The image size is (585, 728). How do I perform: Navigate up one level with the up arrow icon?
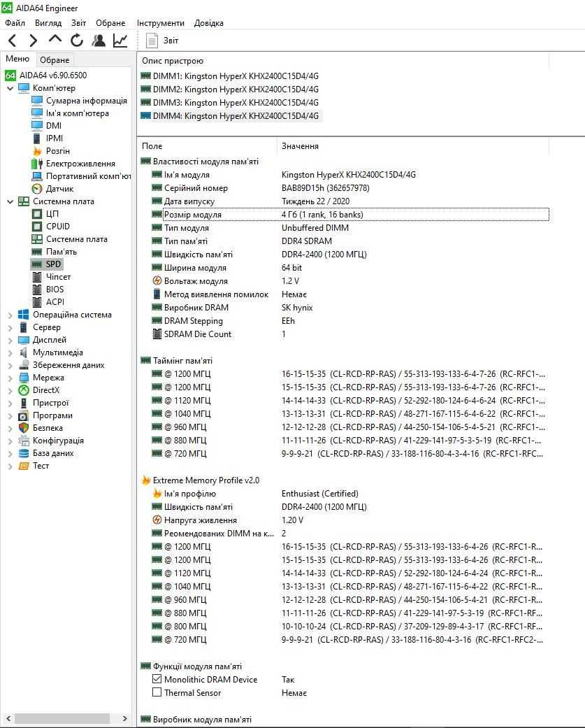55,39
